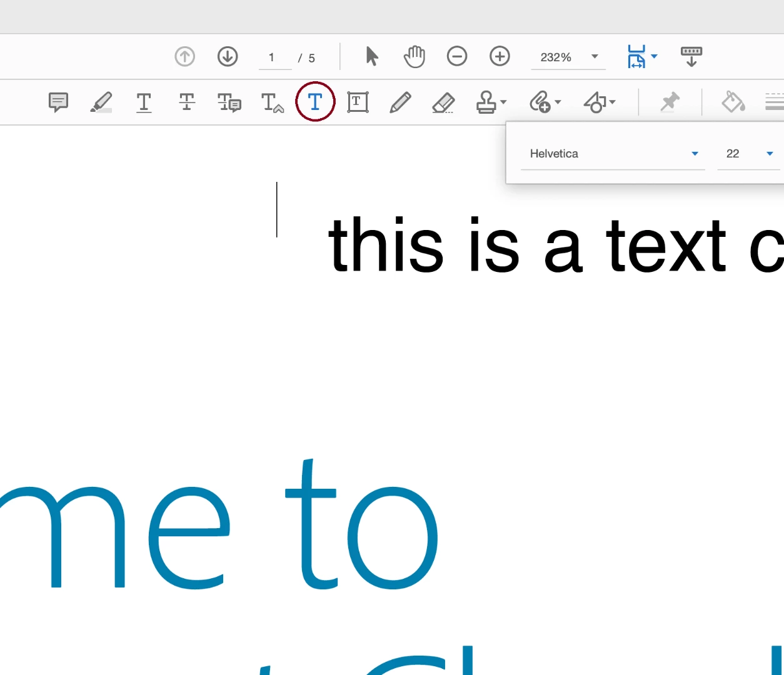The height and width of the screenshot is (675, 784).
Task: Select the Insert text caret tool
Action: point(272,102)
